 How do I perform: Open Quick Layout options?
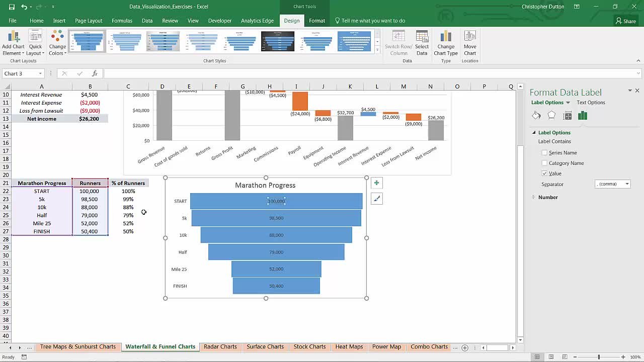pos(35,43)
